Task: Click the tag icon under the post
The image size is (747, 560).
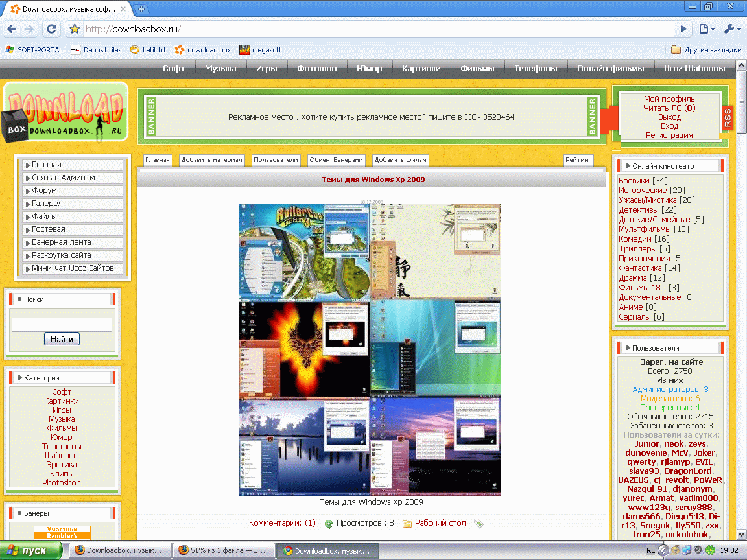Action: tap(479, 523)
